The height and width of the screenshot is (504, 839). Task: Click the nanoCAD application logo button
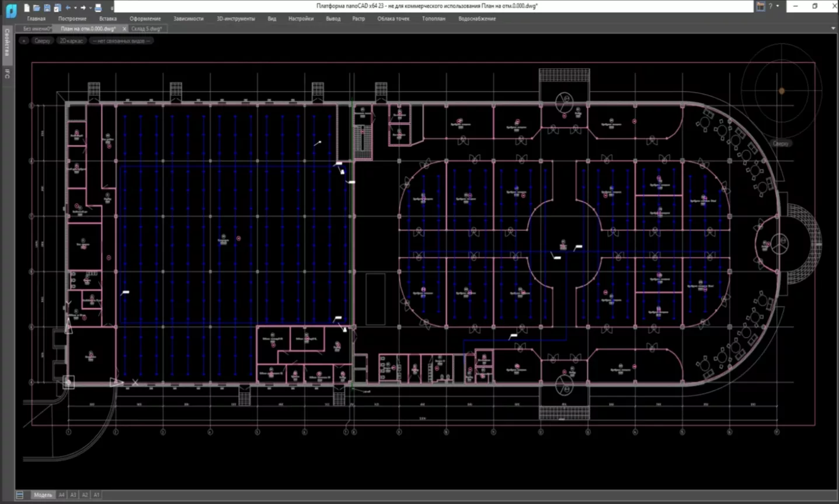point(11,10)
